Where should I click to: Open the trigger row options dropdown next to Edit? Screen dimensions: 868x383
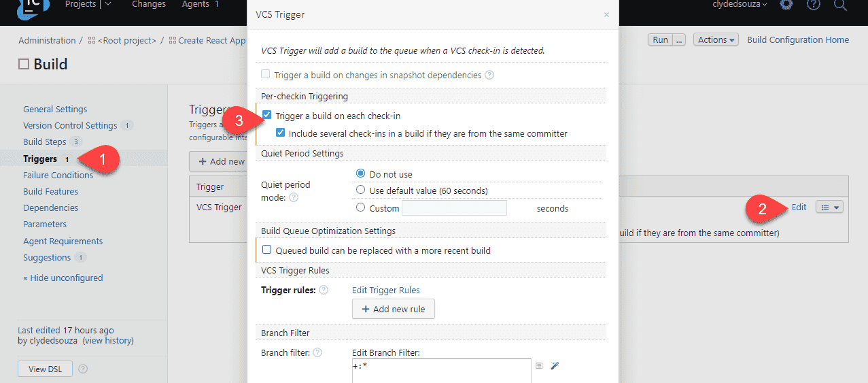coord(829,207)
